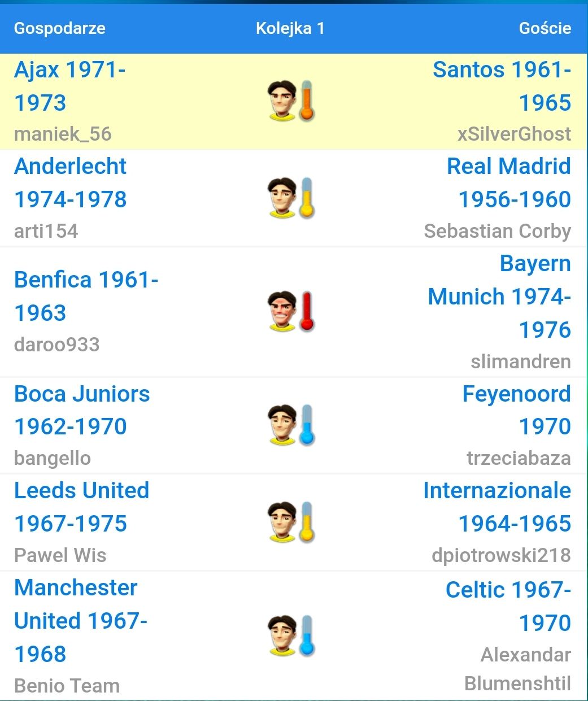Open the Ajax 1971-1973 team page

click(69, 86)
